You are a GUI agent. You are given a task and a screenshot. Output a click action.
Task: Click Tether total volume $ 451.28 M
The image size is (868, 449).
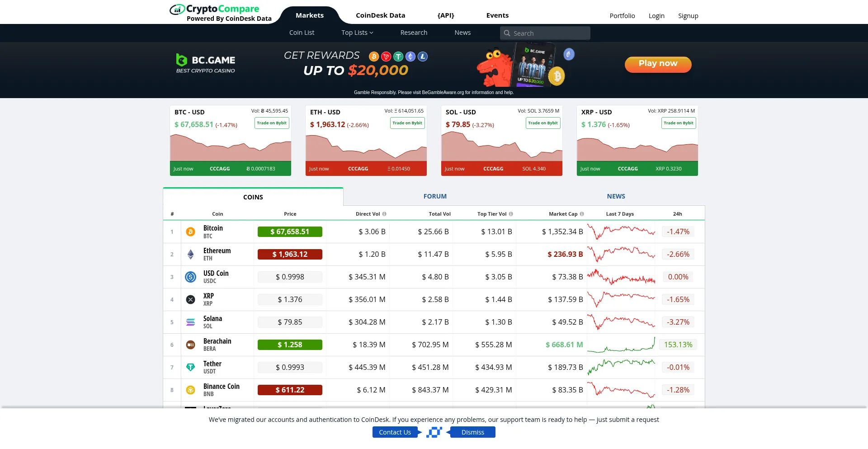(x=430, y=367)
